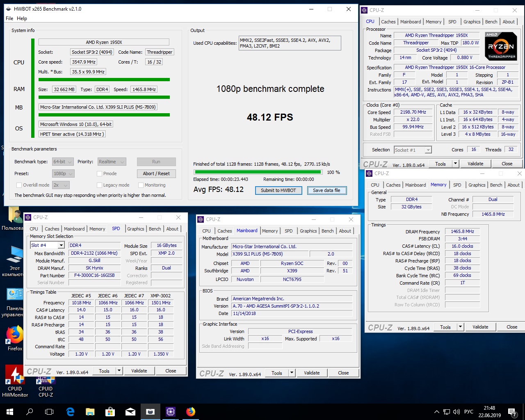The image size is (525, 420).
Task: Enable the Pmode checkbox
Action: coord(99,173)
